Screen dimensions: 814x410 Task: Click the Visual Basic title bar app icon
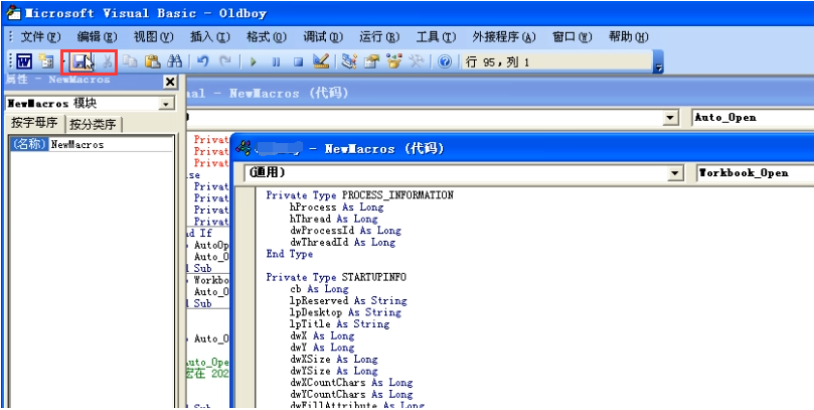13,12
